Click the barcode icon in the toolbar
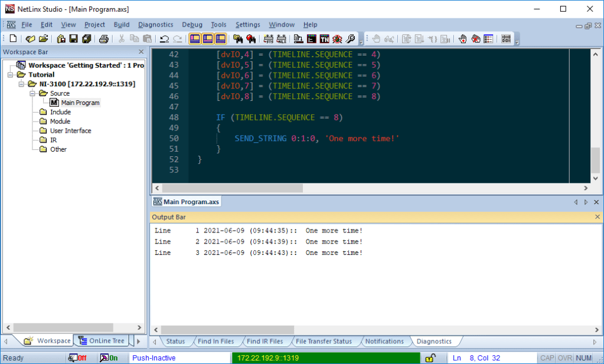The height and width of the screenshot is (364, 604). click(506, 39)
